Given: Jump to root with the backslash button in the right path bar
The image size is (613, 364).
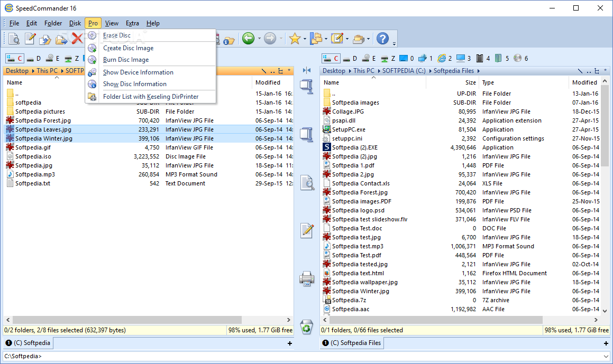Looking at the screenshot, I should pyautogui.click(x=580, y=71).
